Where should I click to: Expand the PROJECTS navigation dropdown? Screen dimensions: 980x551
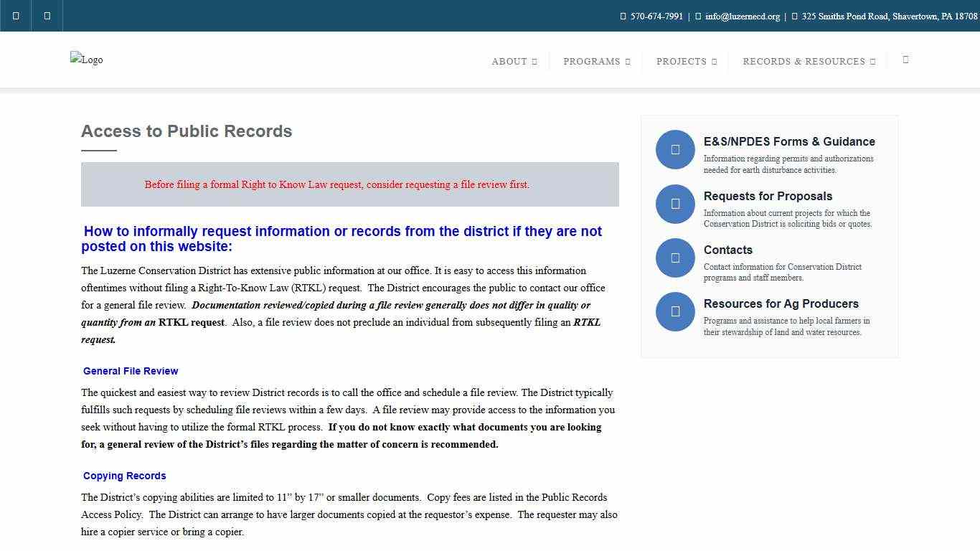click(x=715, y=62)
